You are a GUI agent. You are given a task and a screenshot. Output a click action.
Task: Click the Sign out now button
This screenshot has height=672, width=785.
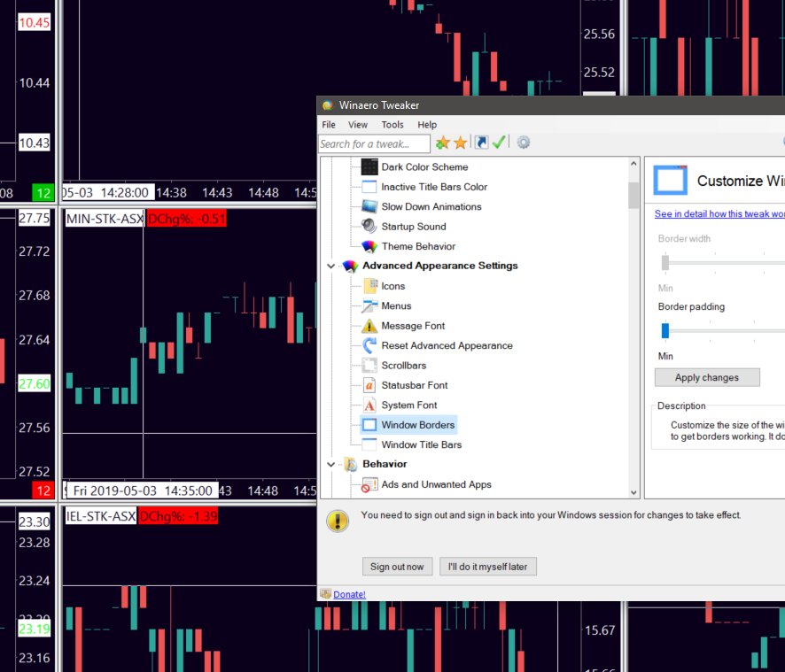click(x=397, y=567)
